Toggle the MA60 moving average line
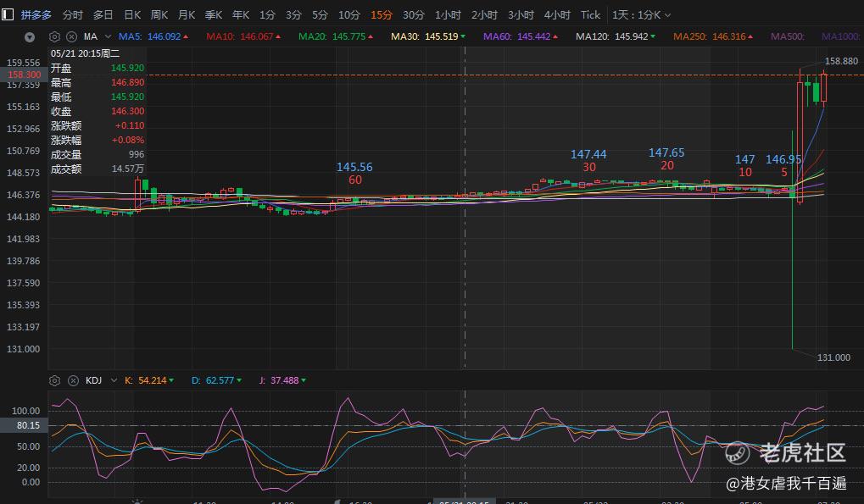864x504 pixels. [x=520, y=37]
